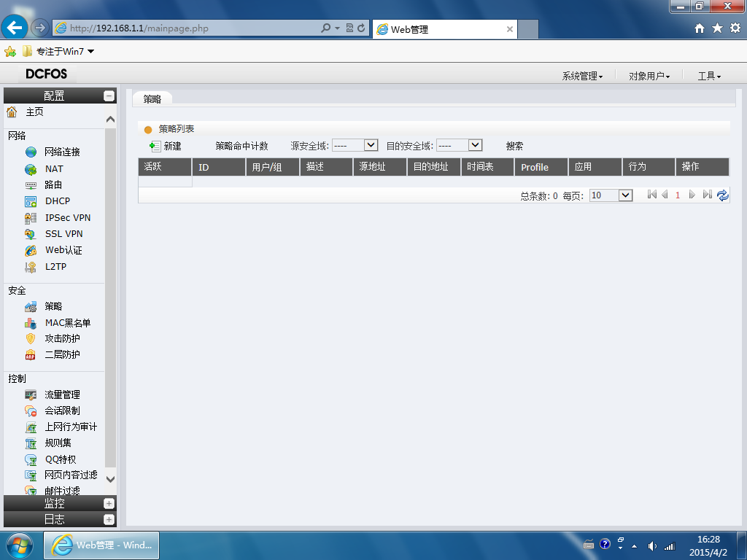This screenshot has height=560, width=747.
Task: Click the 策略命中计数 link
Action: click(x=241, y=146)
